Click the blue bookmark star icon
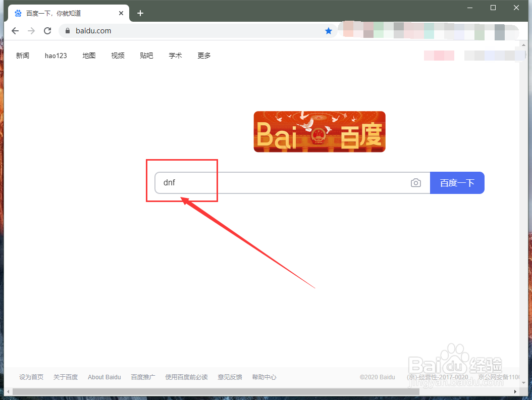Image resolution: width=532 pixels, height=400 pixels. coord(329,31)
